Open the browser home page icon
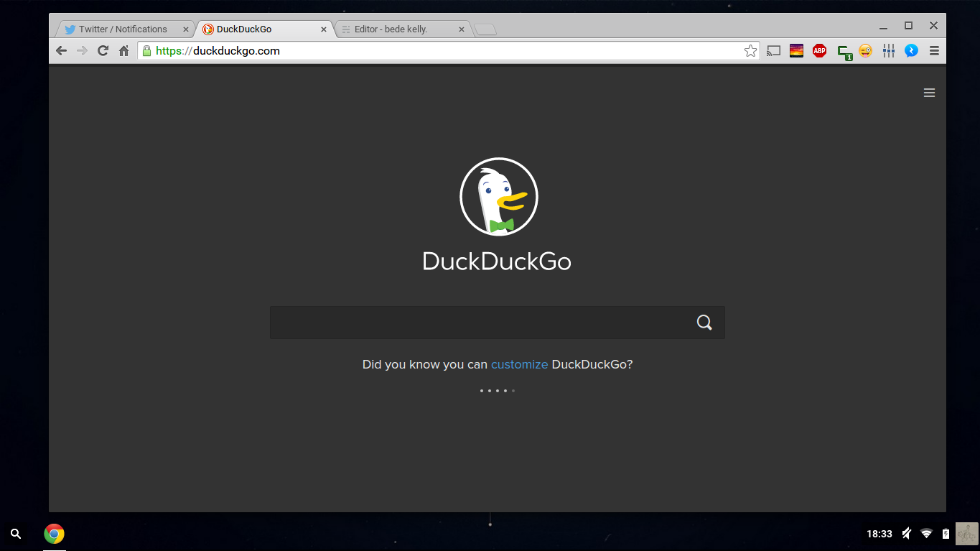 click(123, 51)
